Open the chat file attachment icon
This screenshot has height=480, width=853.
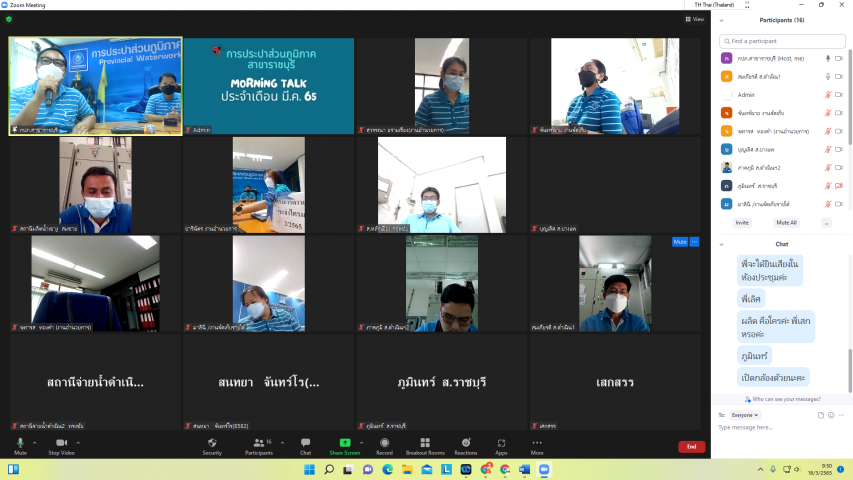(820, 415)
